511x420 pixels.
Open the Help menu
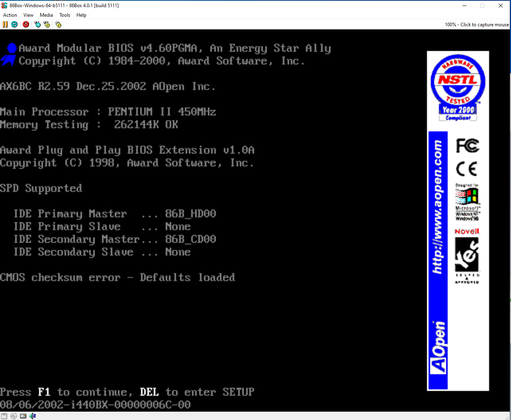[x=81, y=15]
